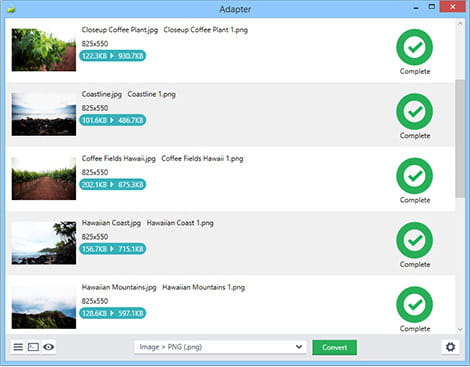
Task: Click the Complete checkmark for Coastline
Action: (x=414, y=111)
